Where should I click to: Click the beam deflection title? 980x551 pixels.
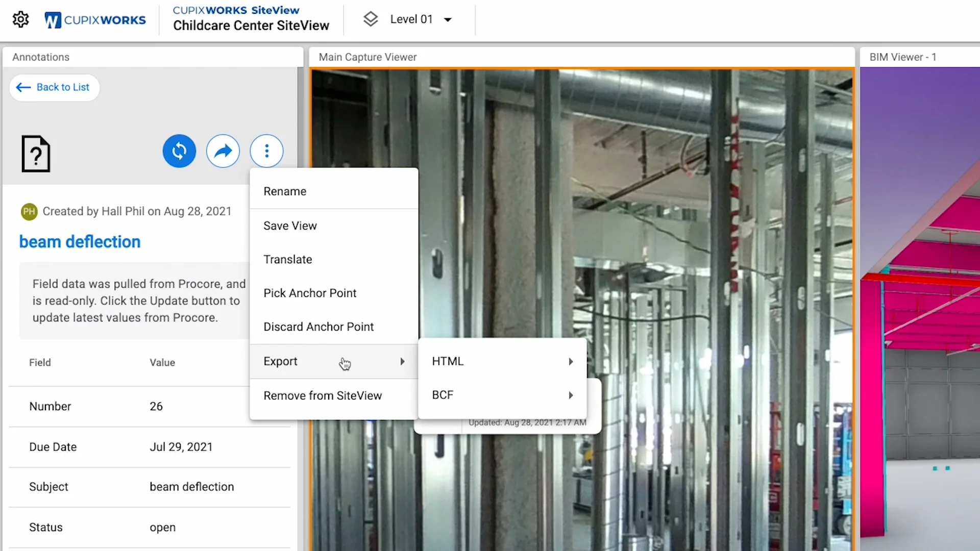(x=80, y=242)
